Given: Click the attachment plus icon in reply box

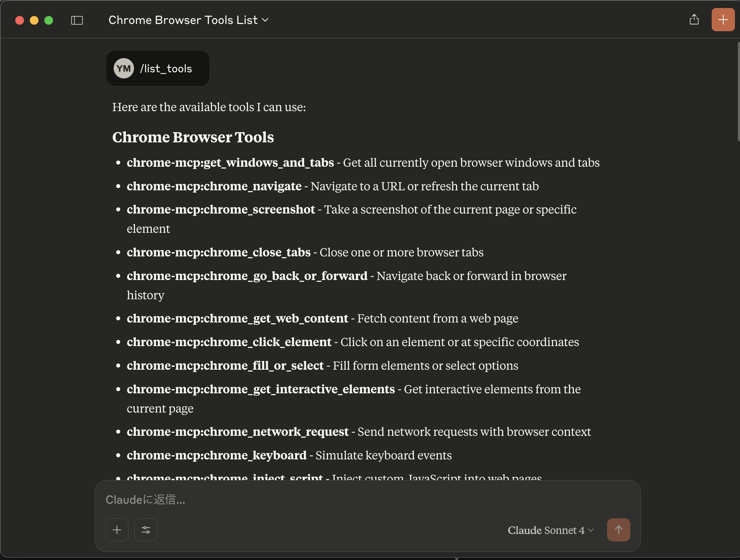Looking at the screenshot, I should [117, 530].
